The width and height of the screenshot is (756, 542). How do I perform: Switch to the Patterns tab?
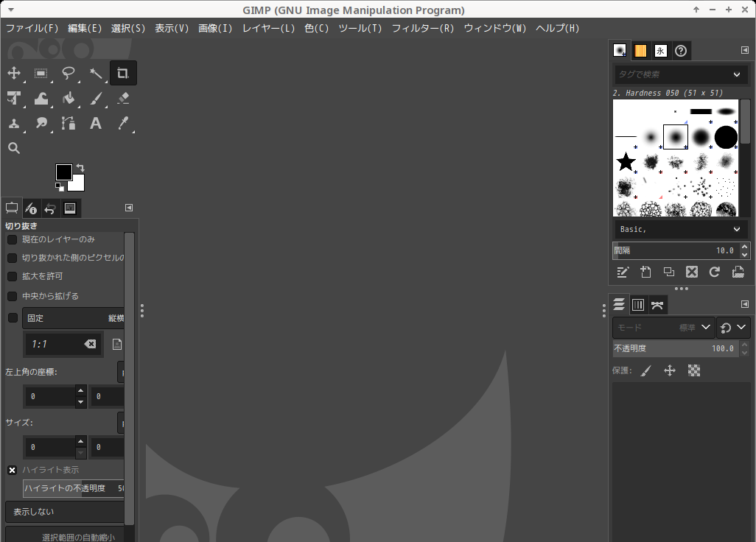640,51
